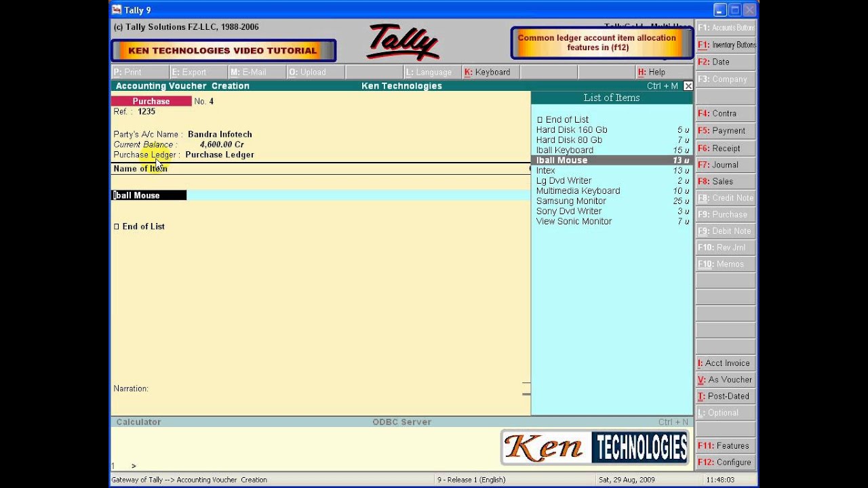
Task: Click the Tally 9 title bar icon
Action: pos(117,9)
